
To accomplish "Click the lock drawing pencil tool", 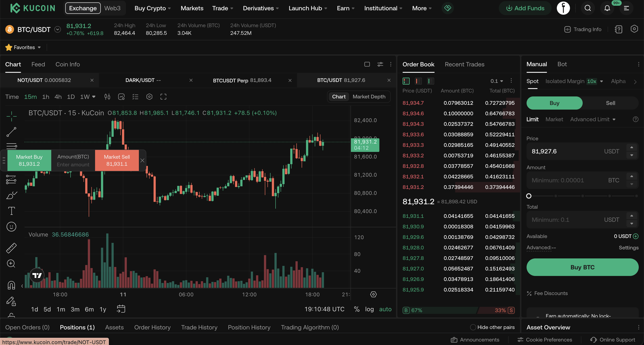I will tap(11, 301).
